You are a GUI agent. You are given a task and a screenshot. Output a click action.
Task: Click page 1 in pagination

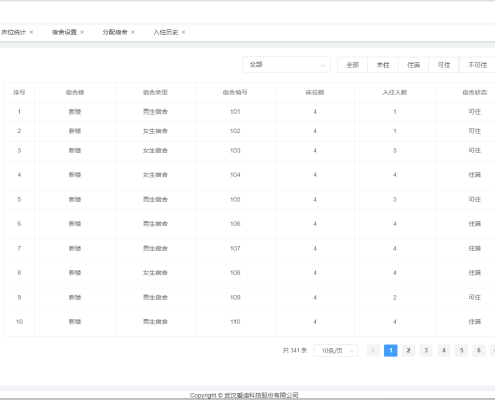[x=391, y=350]
